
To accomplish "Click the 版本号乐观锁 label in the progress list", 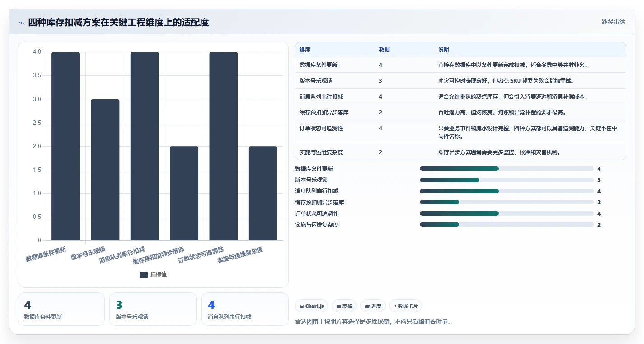I will (x=311, y=180).
